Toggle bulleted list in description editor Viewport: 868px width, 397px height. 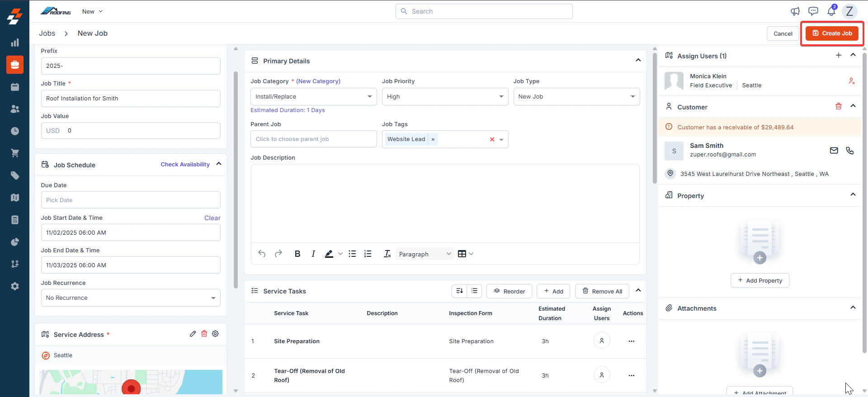click(352, 254)
